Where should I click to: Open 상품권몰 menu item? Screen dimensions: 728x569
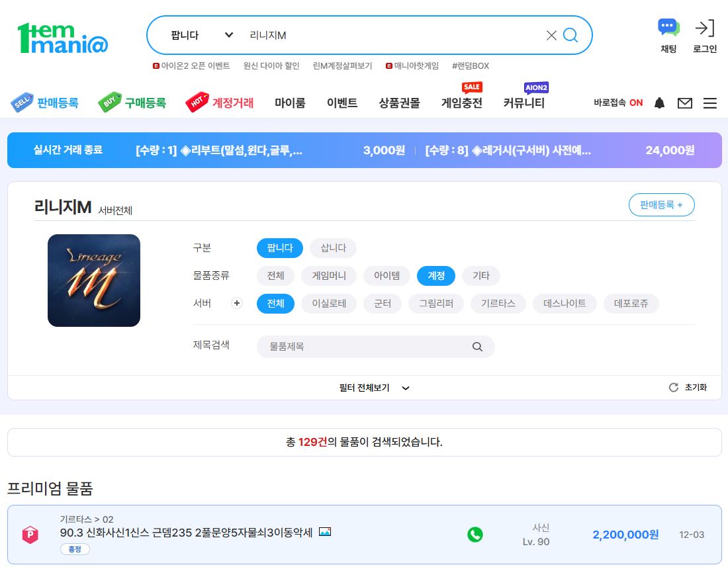(x=399, y=103)
